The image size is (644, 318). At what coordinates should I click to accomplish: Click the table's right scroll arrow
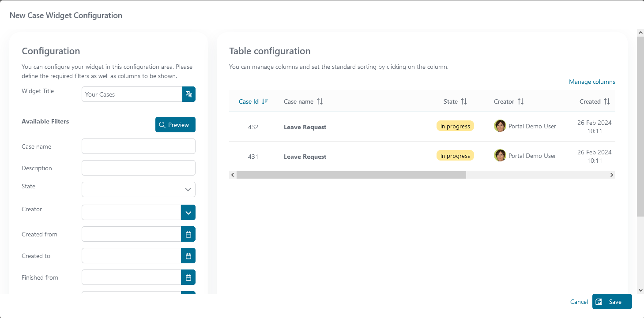[x=611, y=175]
